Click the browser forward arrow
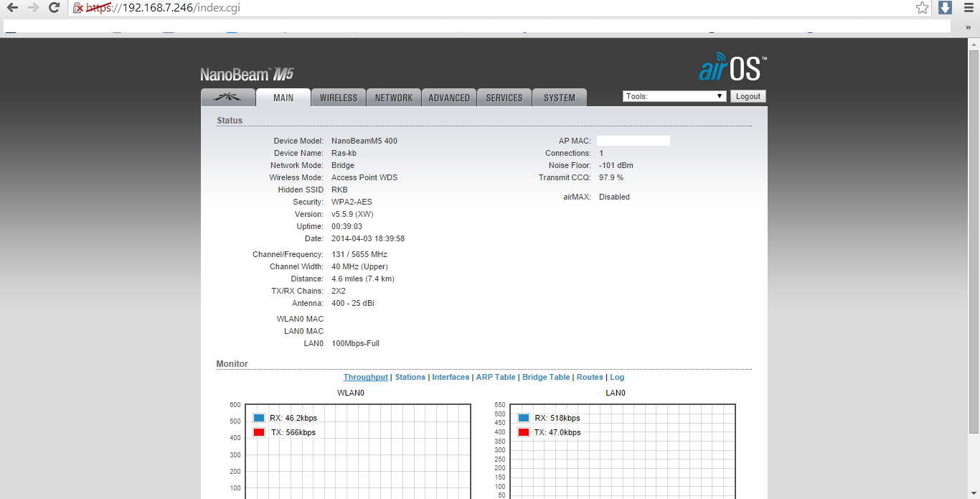The width and height of the screenshot is (980, 499). pyautogui.click(x=33, y=8)
